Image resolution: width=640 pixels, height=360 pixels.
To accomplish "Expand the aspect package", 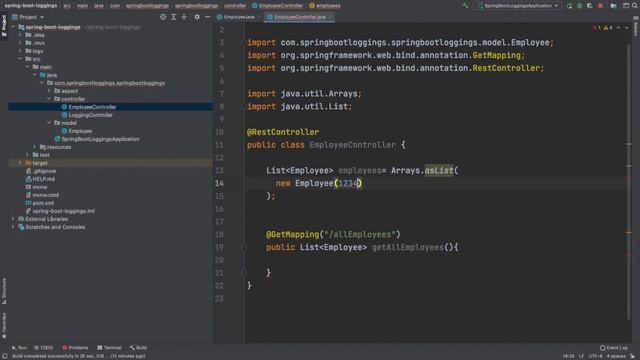I will point(49,91).
